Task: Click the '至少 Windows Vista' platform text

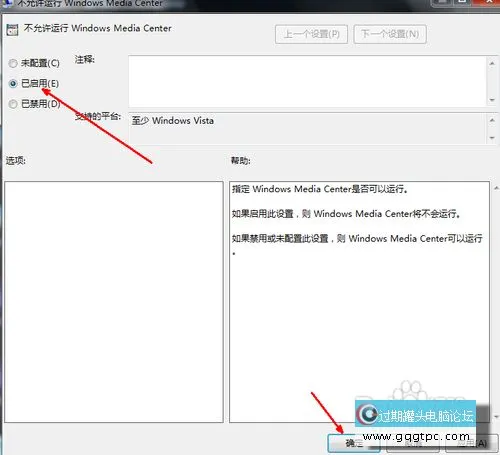Action: coord(173,120)
